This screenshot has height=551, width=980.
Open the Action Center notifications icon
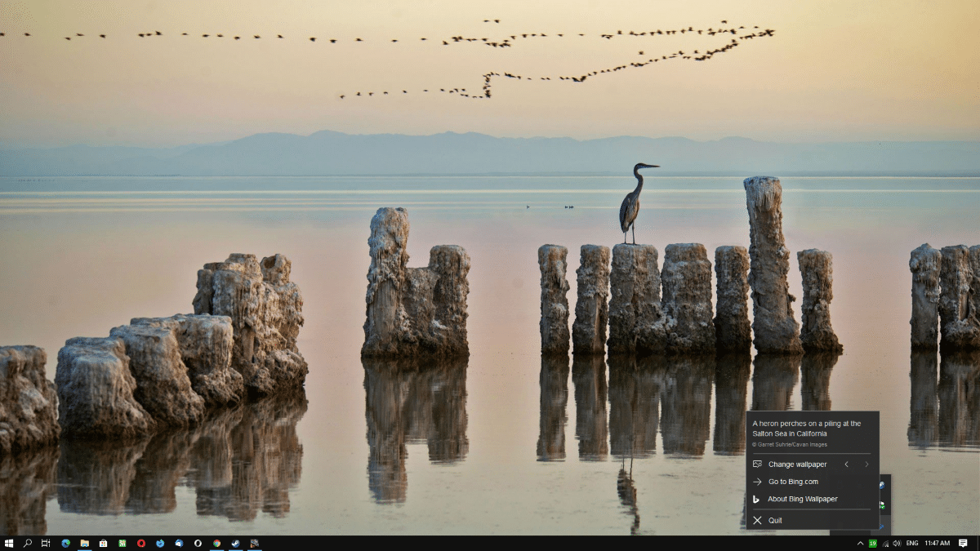tap(963, 543)
